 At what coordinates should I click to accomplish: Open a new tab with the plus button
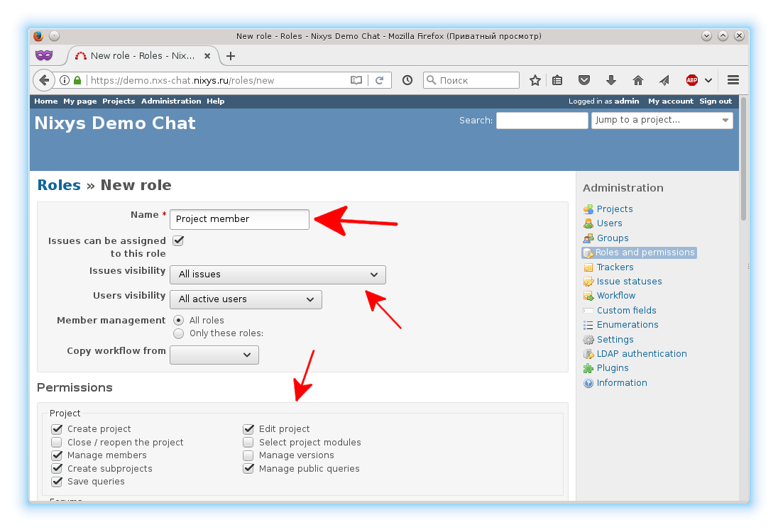tap(230, 56)
